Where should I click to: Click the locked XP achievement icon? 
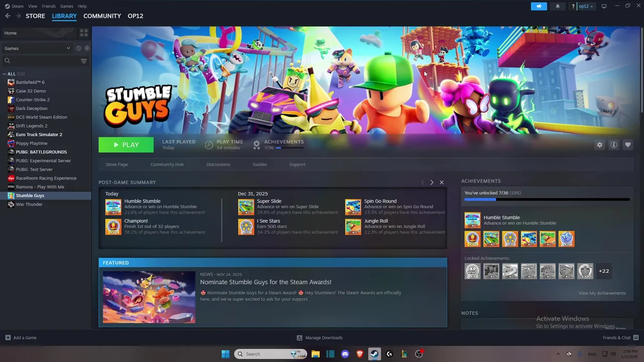coord(472,271)
